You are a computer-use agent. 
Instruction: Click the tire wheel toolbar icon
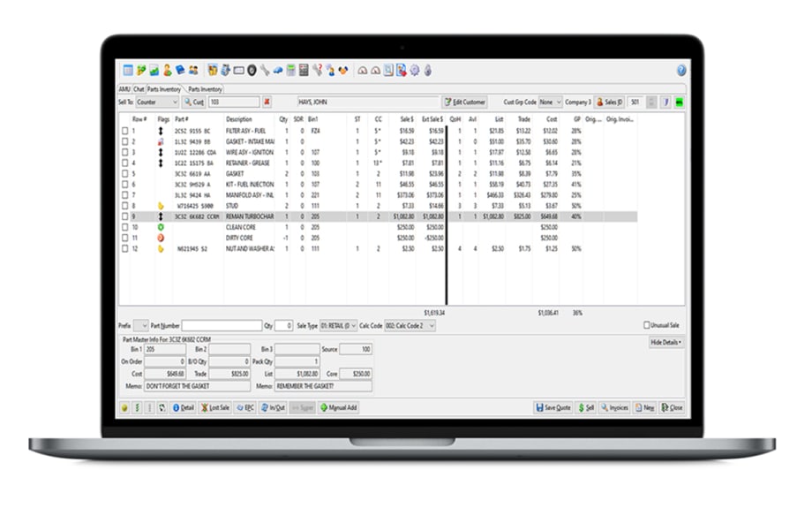pyautogui.click(x=252, y=70)
